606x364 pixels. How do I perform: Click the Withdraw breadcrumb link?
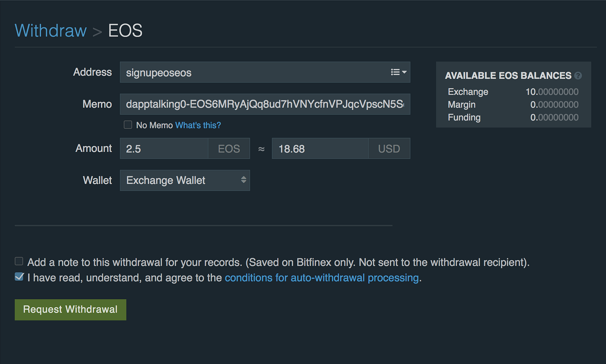(51, 31)
